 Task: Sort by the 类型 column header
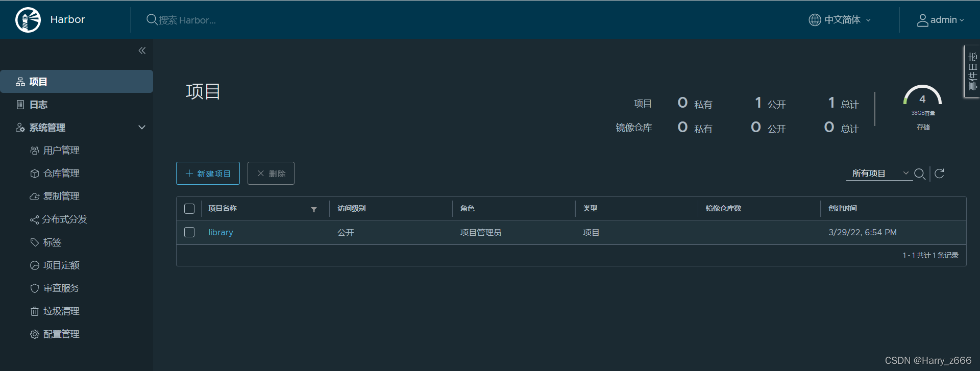tap(590, 209)
